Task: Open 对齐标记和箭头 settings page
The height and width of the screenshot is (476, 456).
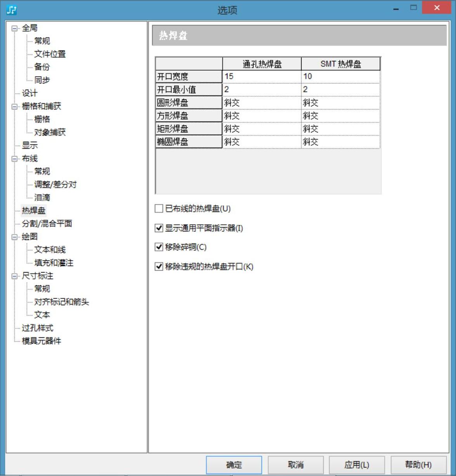Action: coord(61,302)
